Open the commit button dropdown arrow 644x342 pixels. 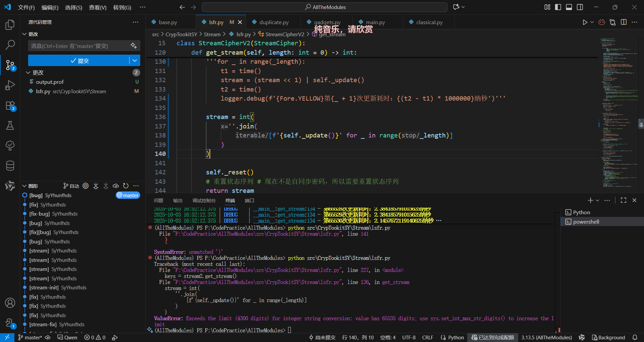point(135,61)
